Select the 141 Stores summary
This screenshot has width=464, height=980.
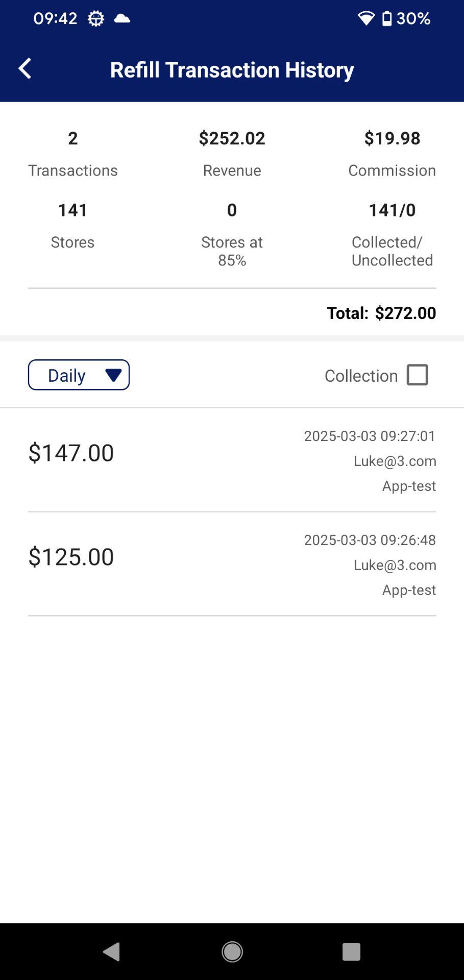pos(72,225)
